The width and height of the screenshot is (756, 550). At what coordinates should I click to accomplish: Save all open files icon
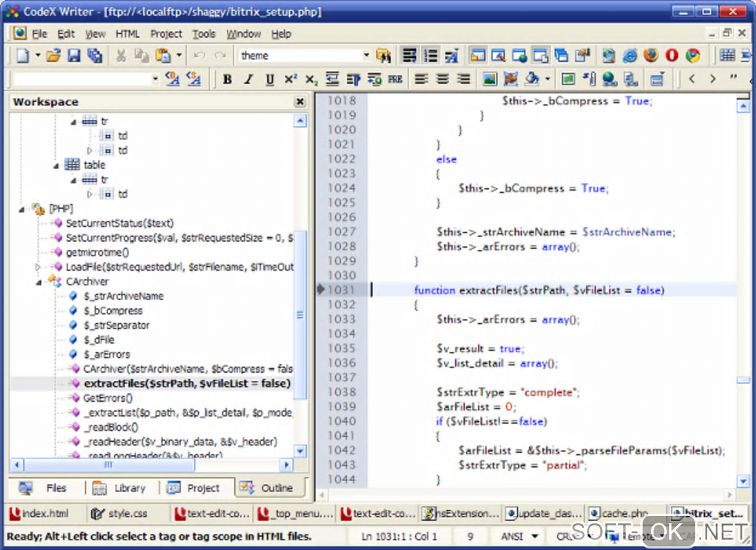[95, 56]
